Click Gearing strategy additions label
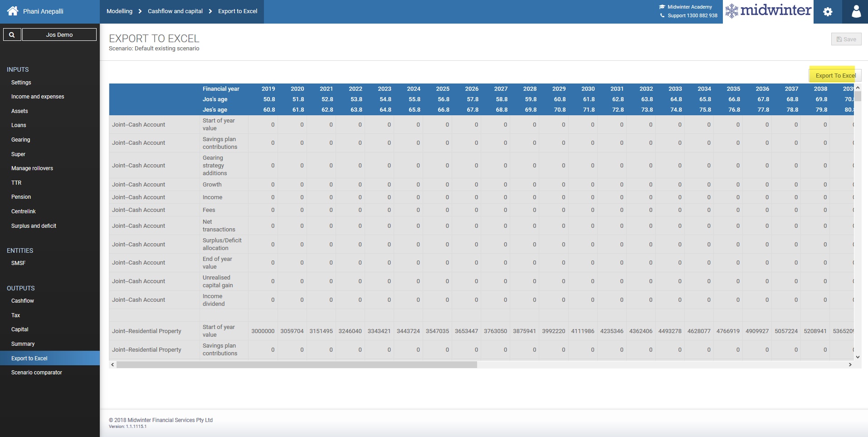 click(215, 166)
